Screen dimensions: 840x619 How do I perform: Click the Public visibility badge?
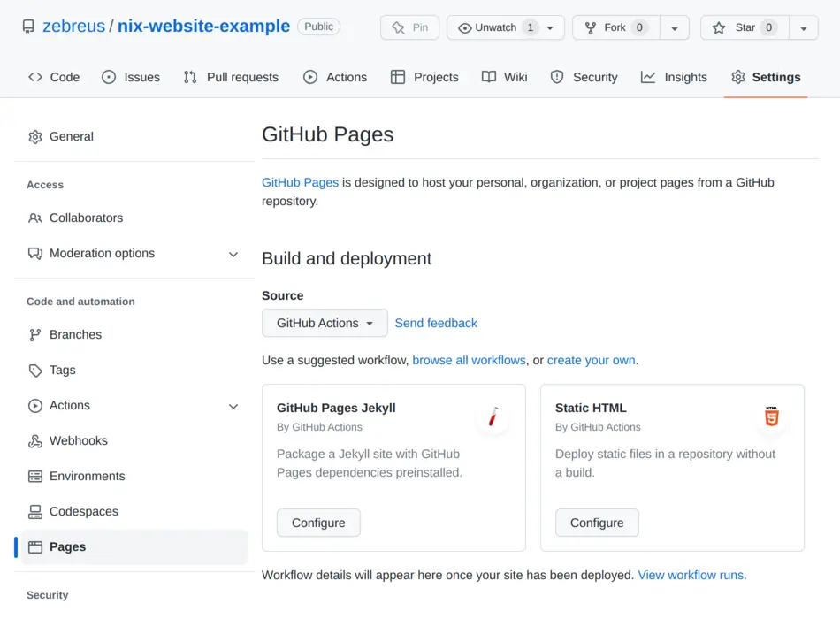[318, 27]
